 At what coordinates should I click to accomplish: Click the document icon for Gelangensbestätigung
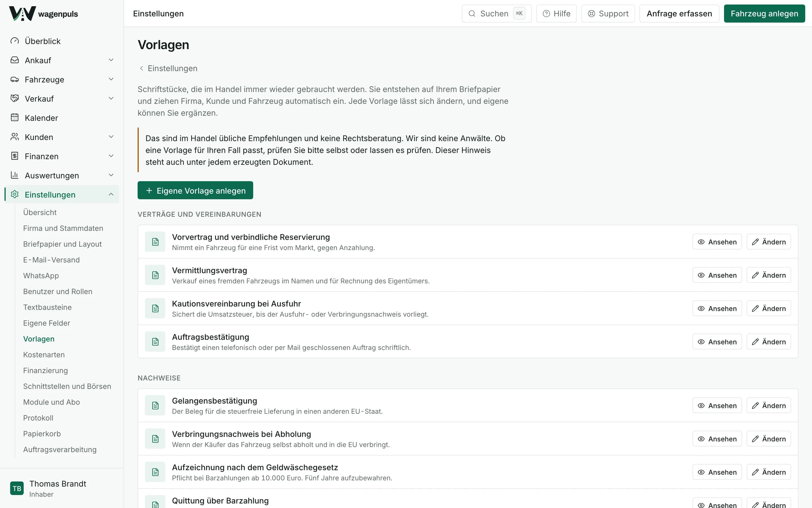pos(155,405)
